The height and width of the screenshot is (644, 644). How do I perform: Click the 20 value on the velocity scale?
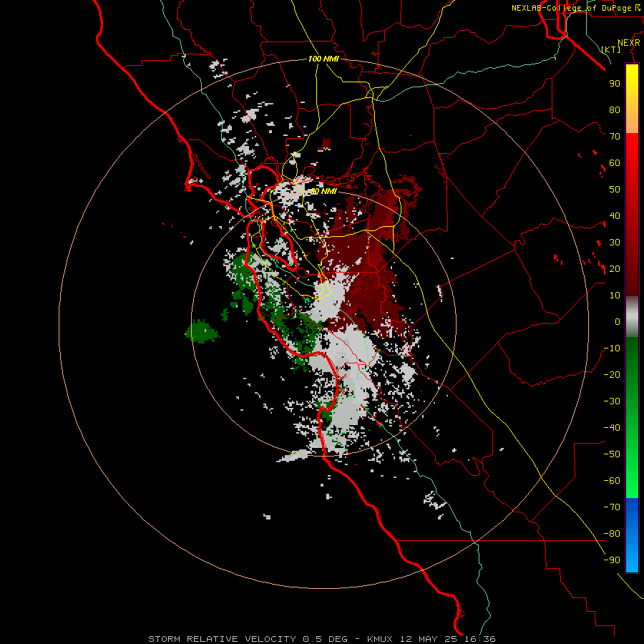click(615, 268)
